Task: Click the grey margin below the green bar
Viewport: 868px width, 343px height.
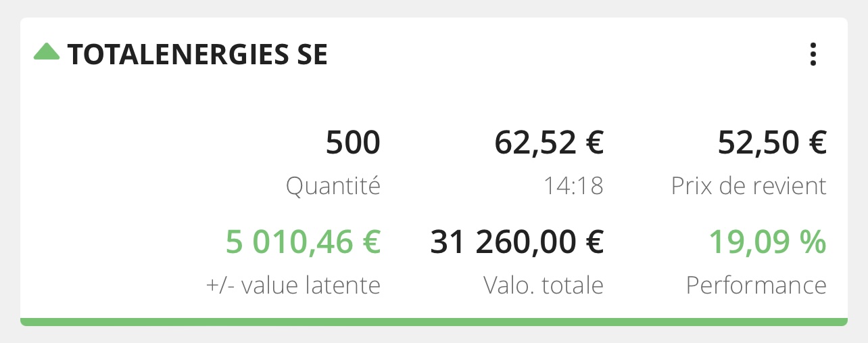Action: pyautogui.click(x=433, y=335)
